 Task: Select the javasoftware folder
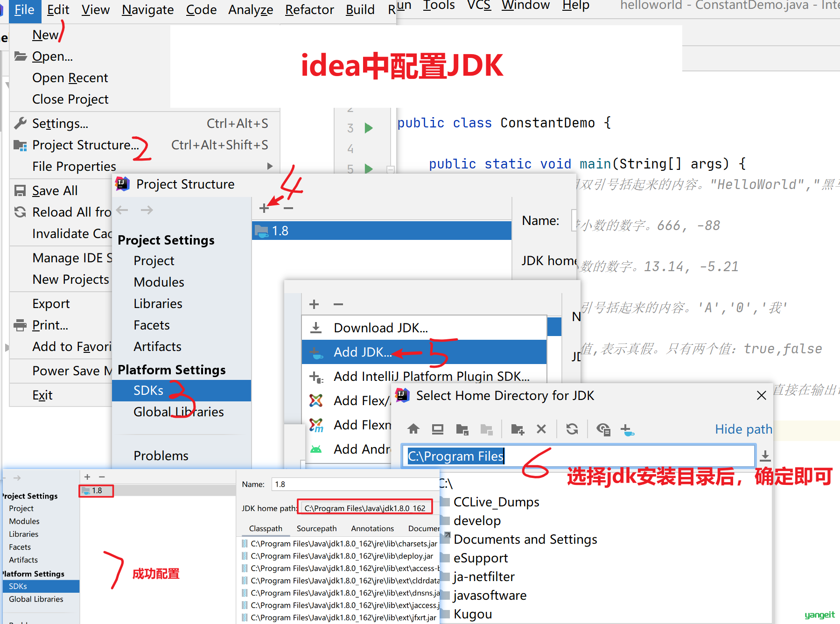point(490,595)
